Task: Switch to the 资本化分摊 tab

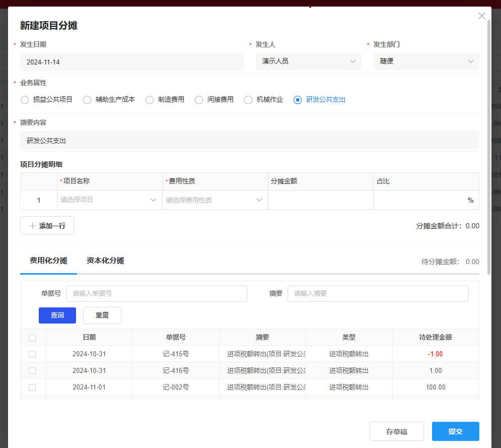Action: [x=105, y=261]
